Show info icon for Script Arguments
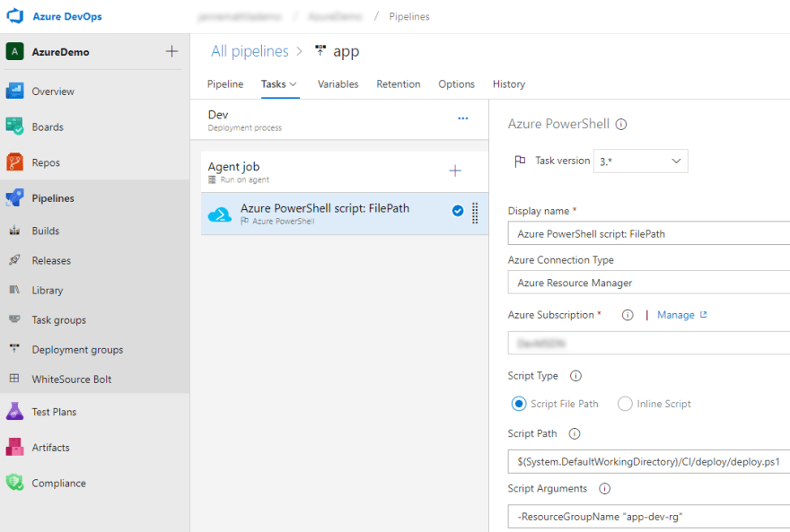 pos(604,489)
